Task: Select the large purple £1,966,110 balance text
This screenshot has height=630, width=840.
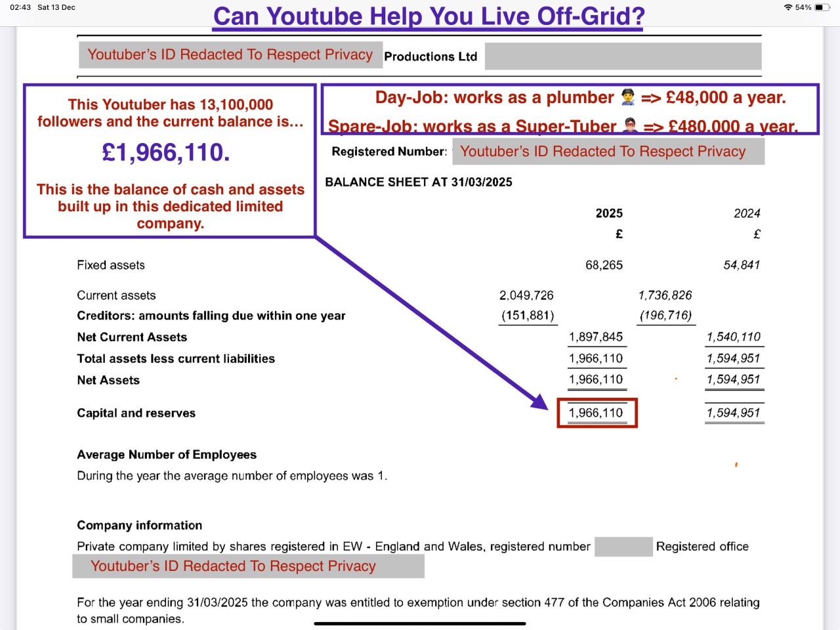Action: point(166,152)
